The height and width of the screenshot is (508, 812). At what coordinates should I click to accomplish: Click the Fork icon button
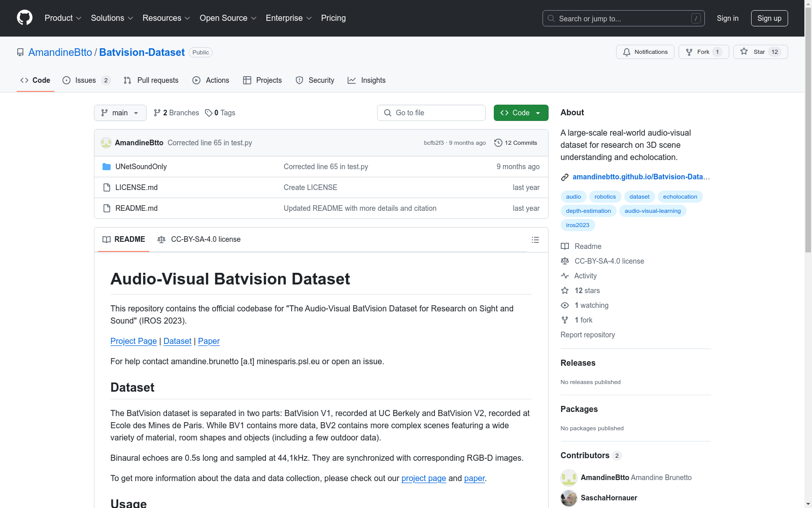pos(703,52)
